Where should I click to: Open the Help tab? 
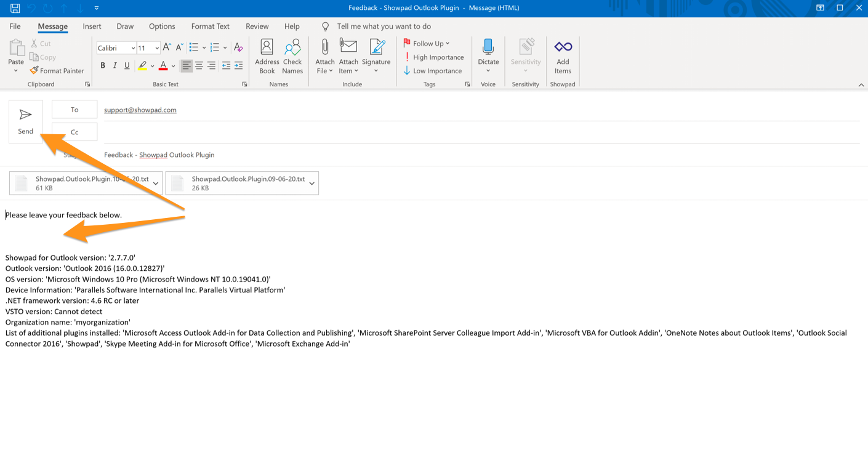(x=292, y=26)
